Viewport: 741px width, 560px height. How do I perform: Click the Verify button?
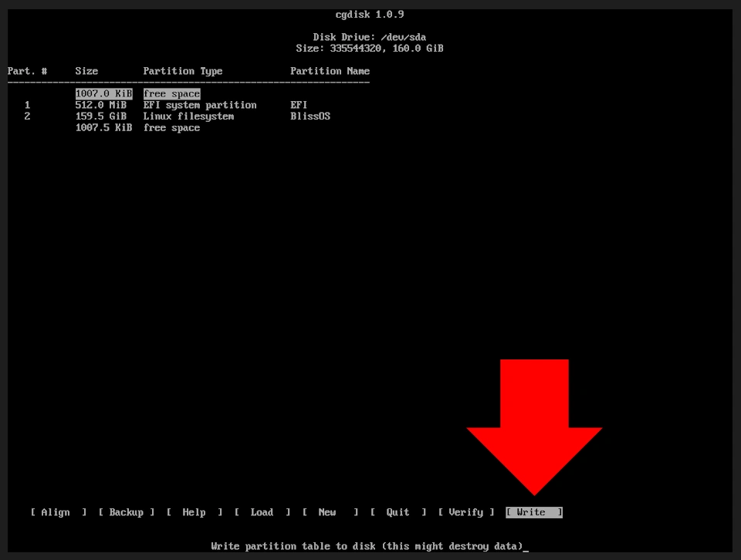pyautogui.click(x=465, y=511)
